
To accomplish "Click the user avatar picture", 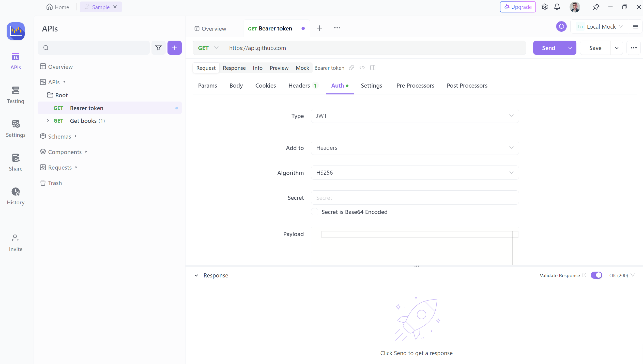I will pos(575,7).
